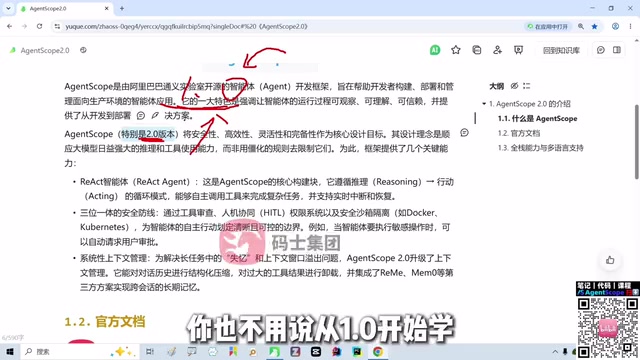Click the icon beside AgentScope2.0 title

(x=83, y=50)
